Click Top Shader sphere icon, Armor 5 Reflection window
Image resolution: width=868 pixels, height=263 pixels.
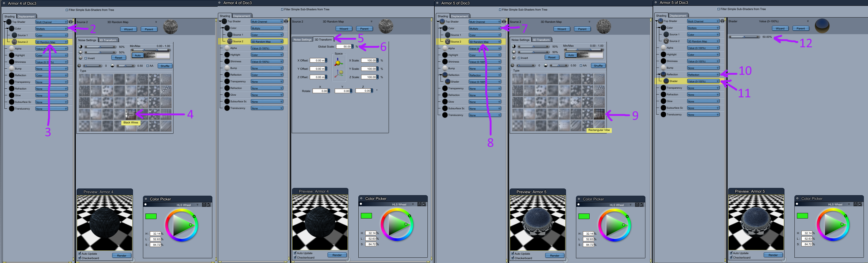coord(661,21)
